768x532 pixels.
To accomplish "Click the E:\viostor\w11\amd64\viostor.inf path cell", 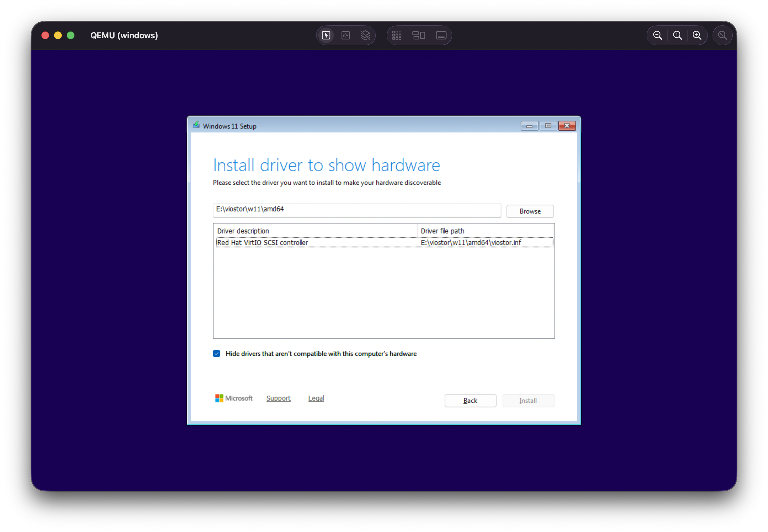I will point(470,242).
